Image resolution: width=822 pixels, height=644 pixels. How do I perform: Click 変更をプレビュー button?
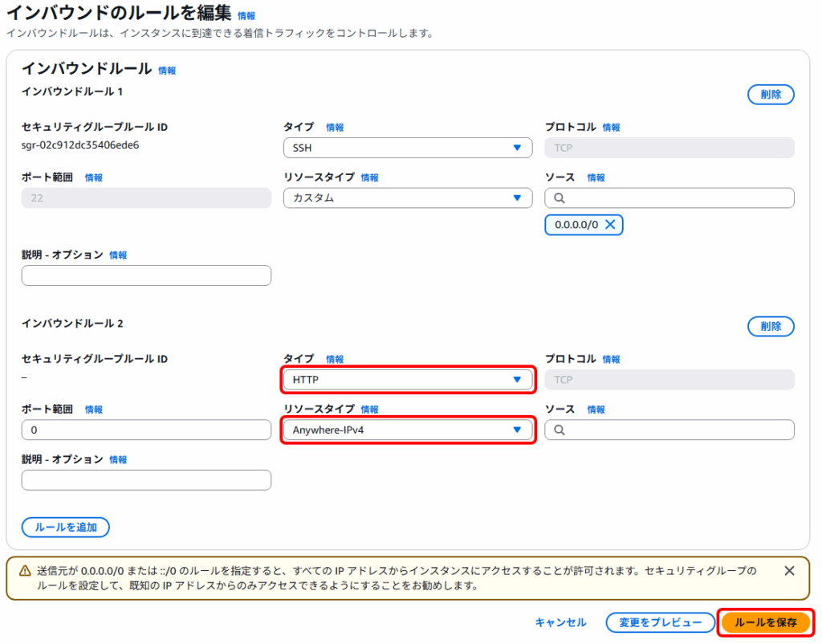click(x=660, y=622)
